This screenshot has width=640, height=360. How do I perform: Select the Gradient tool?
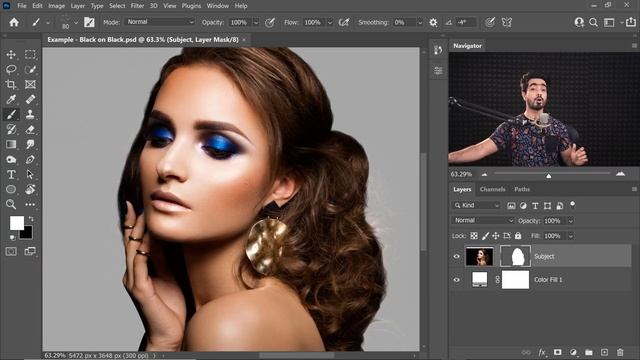[11, 144]
